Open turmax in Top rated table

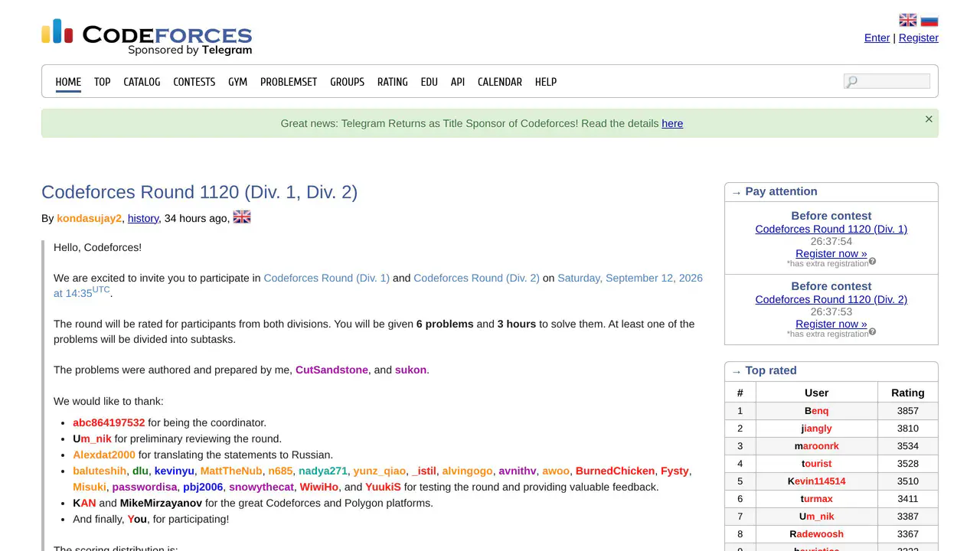[x=817, y=499]
